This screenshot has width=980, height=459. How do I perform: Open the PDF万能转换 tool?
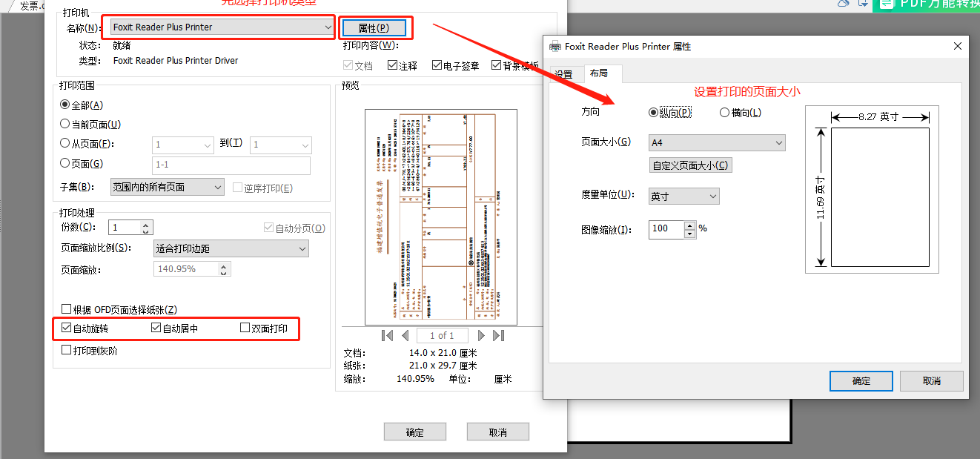point(927,5)
